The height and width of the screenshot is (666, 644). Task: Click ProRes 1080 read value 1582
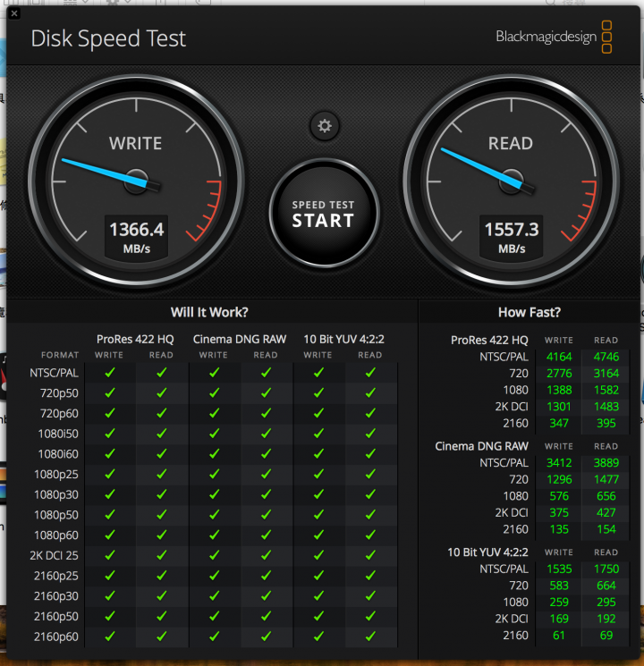tap(606, 390)
